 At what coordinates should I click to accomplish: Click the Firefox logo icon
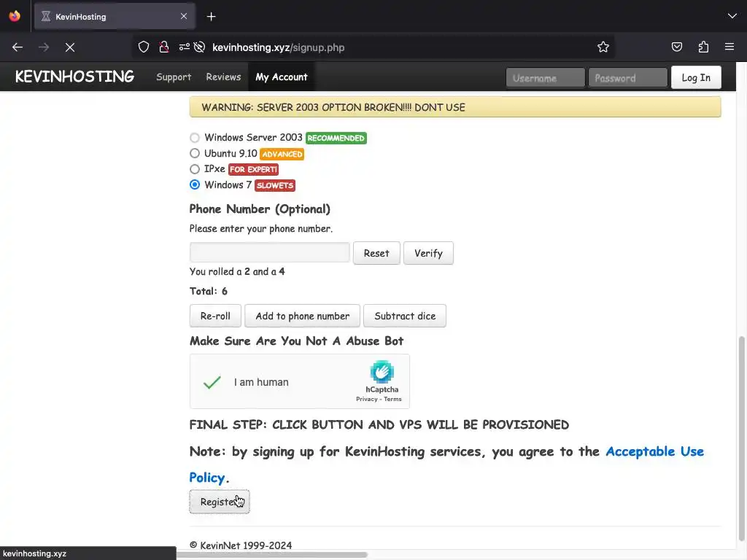(x=15, y=16)
